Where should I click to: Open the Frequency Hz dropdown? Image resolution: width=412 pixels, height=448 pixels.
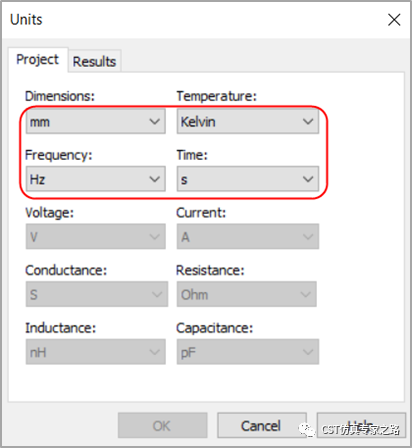coord(96,179)
